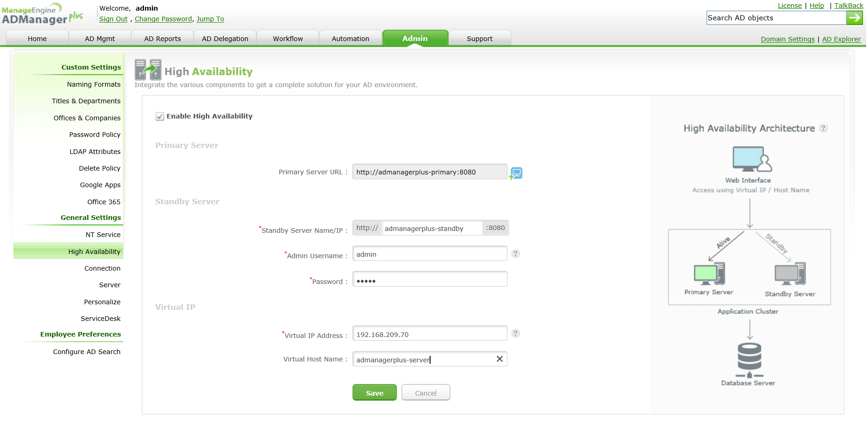Click the green search arrow icon
This screenshot has height=426, width=868.
tap(855, 18)
